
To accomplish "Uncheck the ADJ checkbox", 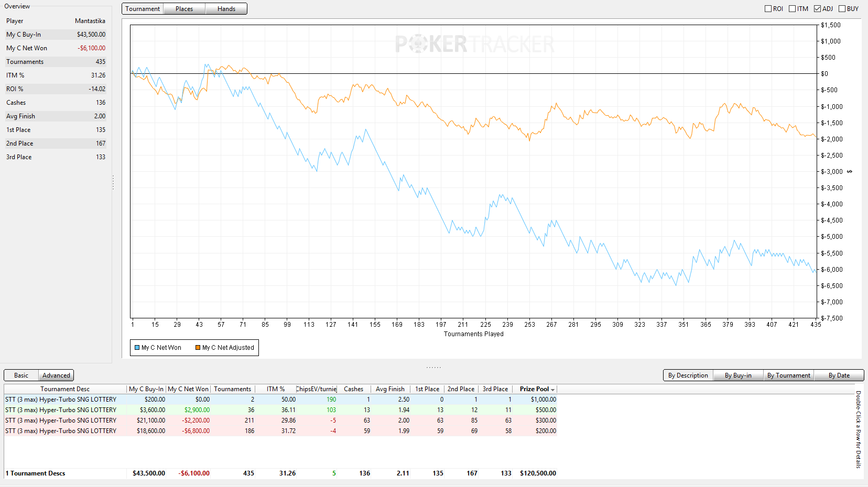I will (818, 9).
